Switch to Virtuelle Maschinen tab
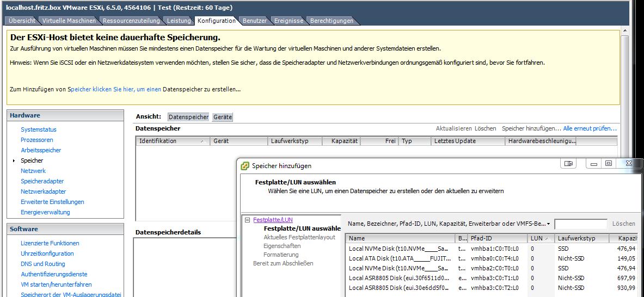Image resolution: width=644 pixels, height=297 pixels. pos(69,21)
